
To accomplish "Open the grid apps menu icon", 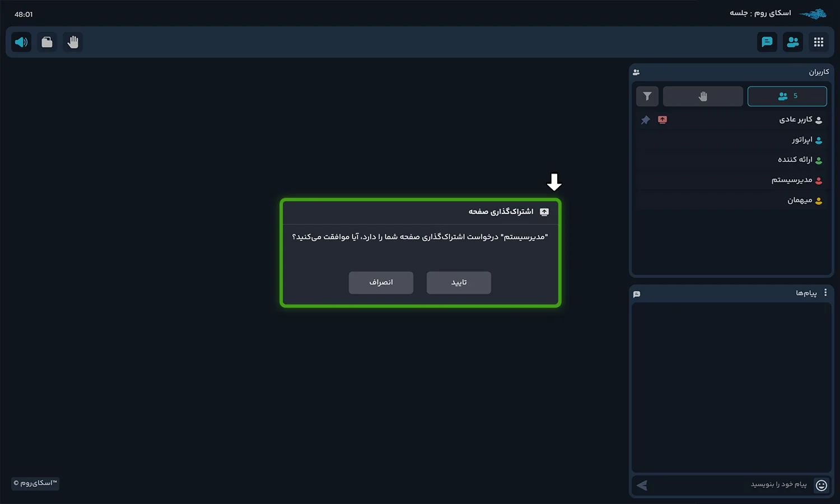I will click(819, 42).
